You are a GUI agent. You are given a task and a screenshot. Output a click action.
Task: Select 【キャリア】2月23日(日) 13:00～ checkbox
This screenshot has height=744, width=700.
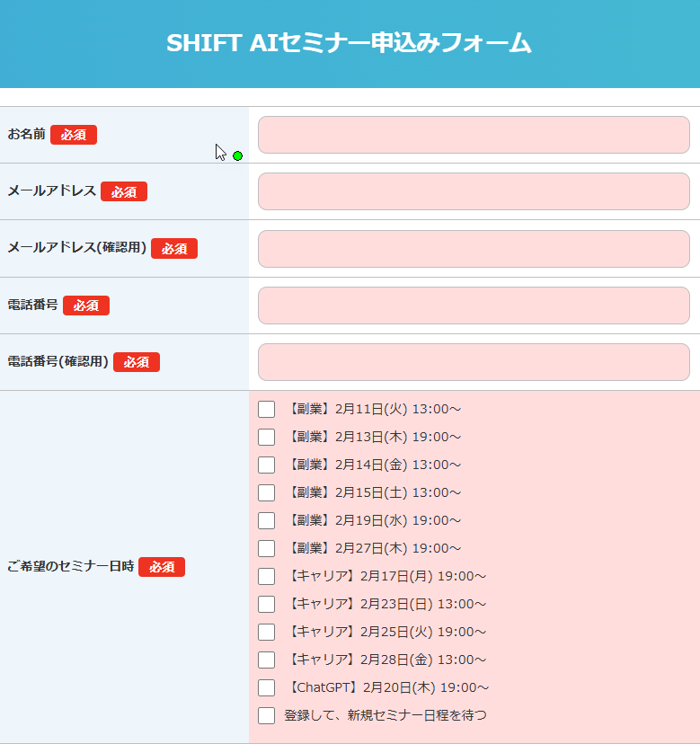tap(266, 604)
